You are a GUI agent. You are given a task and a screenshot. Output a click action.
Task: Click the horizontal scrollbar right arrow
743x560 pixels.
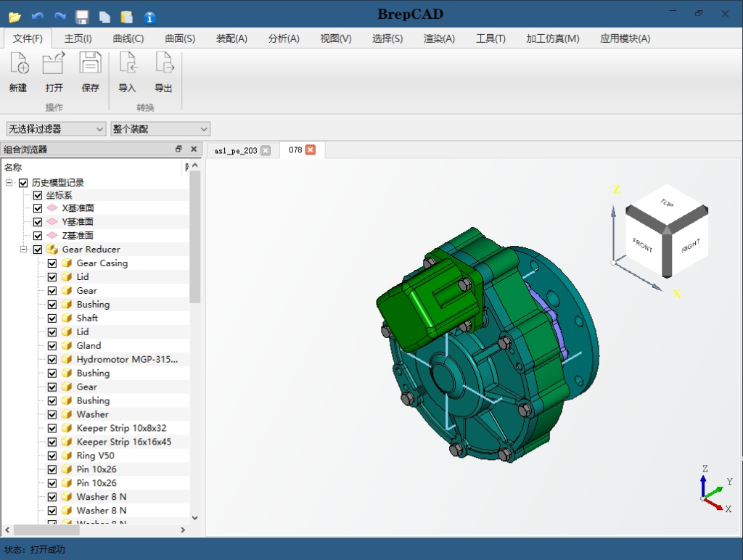183,530
